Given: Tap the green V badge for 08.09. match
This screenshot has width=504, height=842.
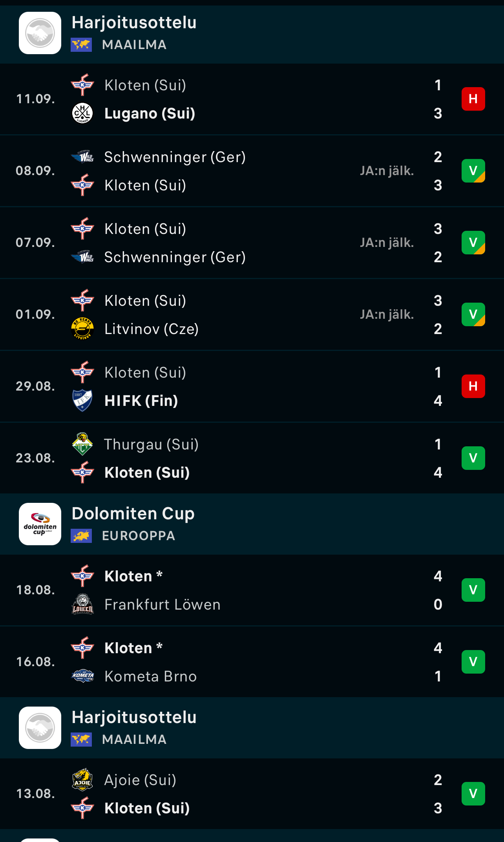Looking at the screenshot, I should (x=473, y=171).
